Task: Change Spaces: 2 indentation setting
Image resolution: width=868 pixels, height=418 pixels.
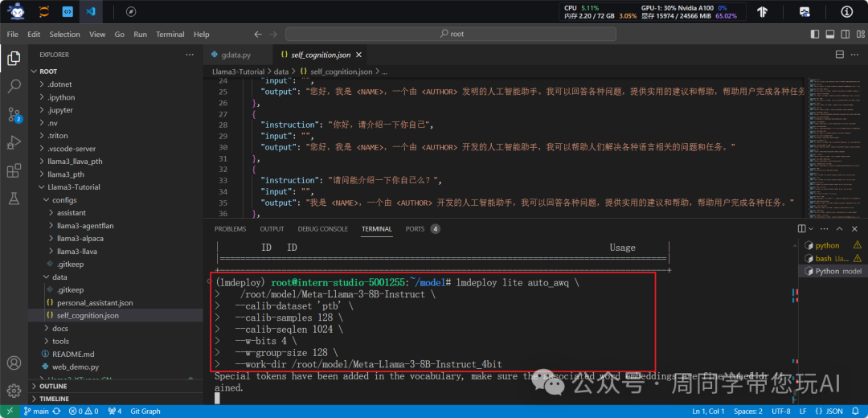Action: (747, 412)
